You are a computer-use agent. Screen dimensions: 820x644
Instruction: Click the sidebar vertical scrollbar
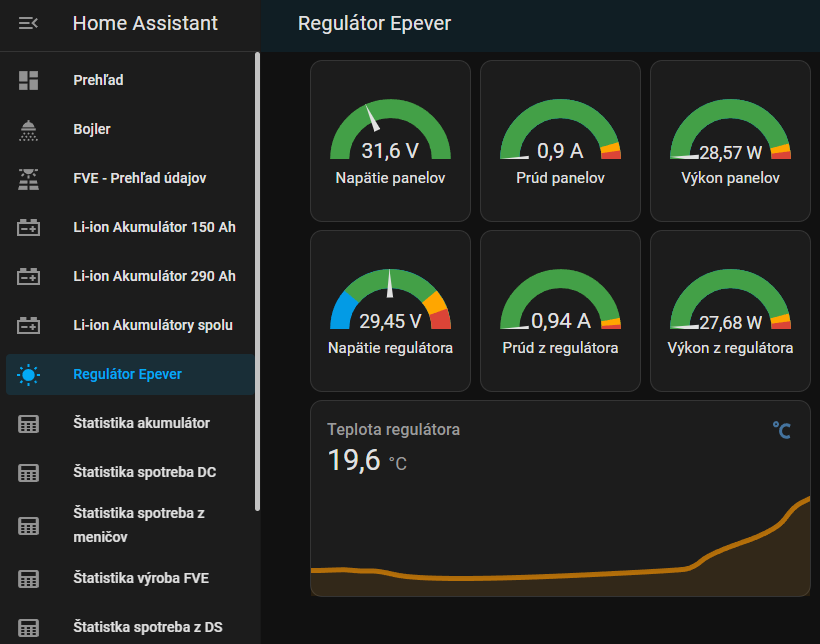click(257, 280)
